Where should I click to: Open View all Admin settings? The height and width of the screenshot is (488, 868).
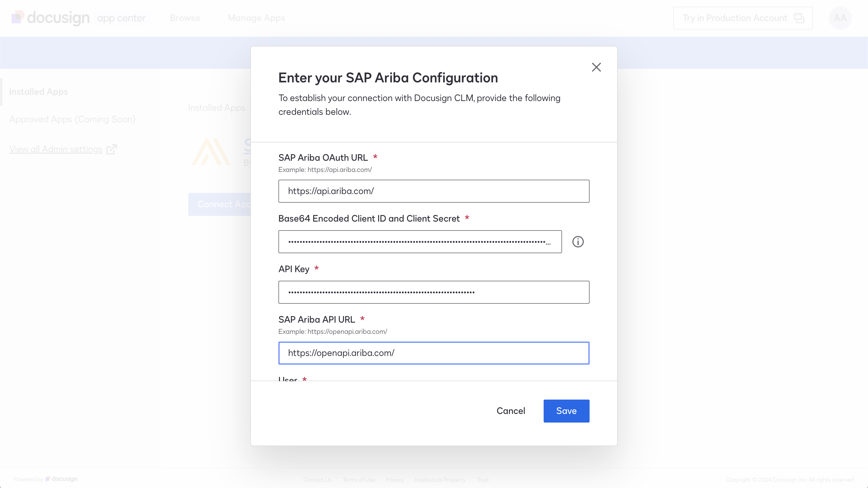point(56,149)
